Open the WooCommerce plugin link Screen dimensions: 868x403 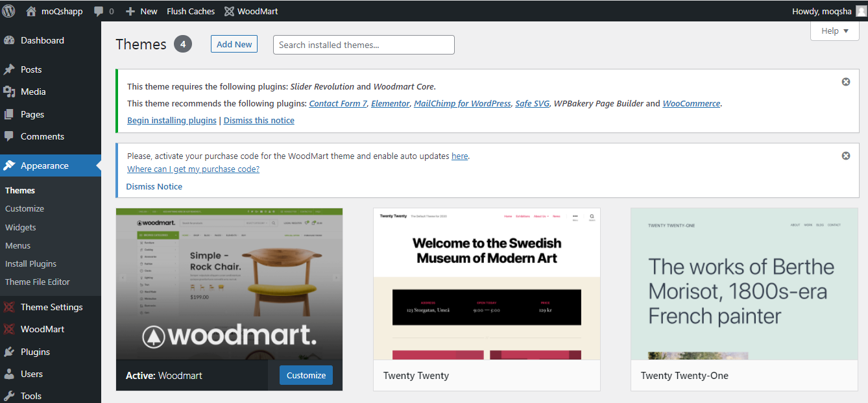tap(692, 103)
